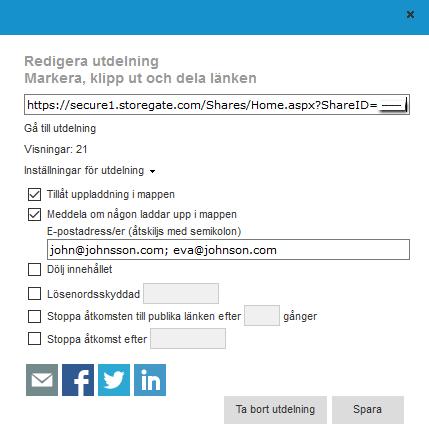Click the e-postadress input field
This screenshot has width=429, height=444.
click(228, 250)
